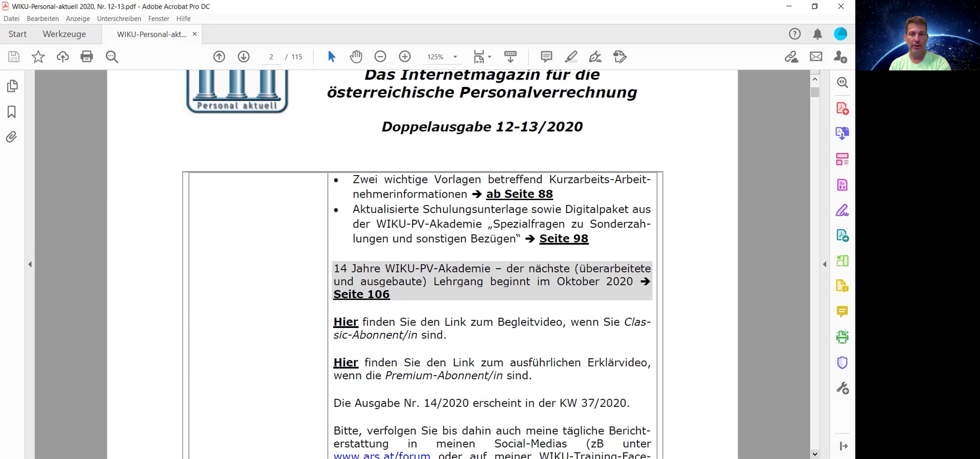Collapse the right tools pane arrow
The height and width of the screenshot is (459, 980).
(824, 264)
